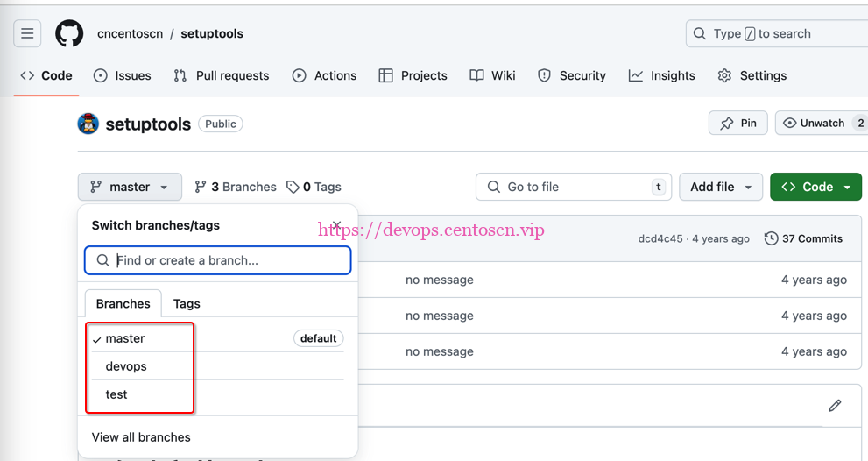This screenshot has height=461, width=868.
Task: Select the test branch
Action: pyautogui.click(x=116, y=394)
